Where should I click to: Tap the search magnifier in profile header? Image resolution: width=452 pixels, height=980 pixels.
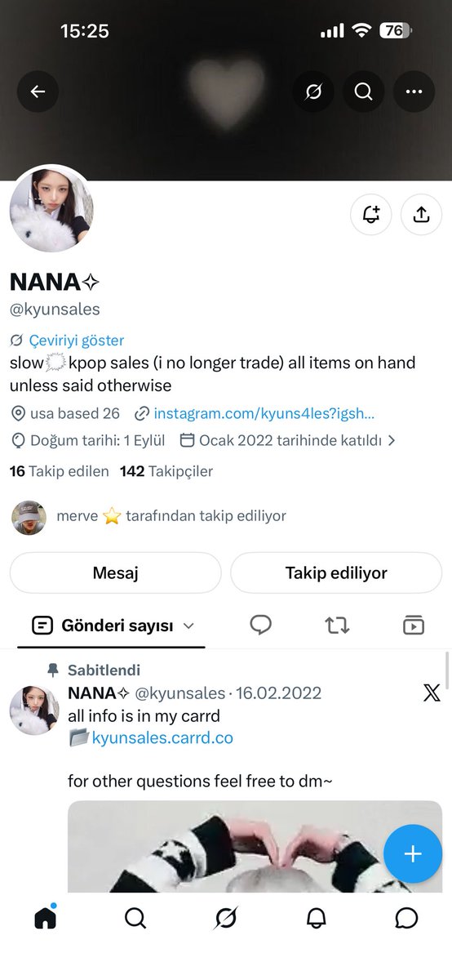363,92
